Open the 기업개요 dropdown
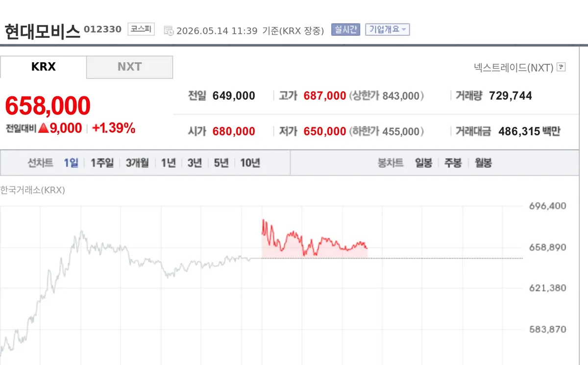The width and height of the screenshot is (588, 365). (387, 29)
